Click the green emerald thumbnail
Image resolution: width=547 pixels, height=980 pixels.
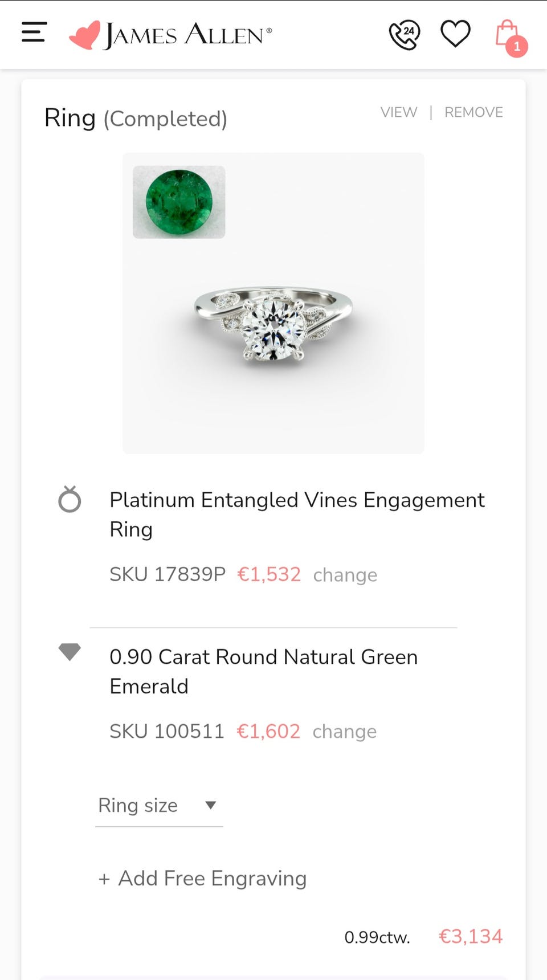pos(179,202)
